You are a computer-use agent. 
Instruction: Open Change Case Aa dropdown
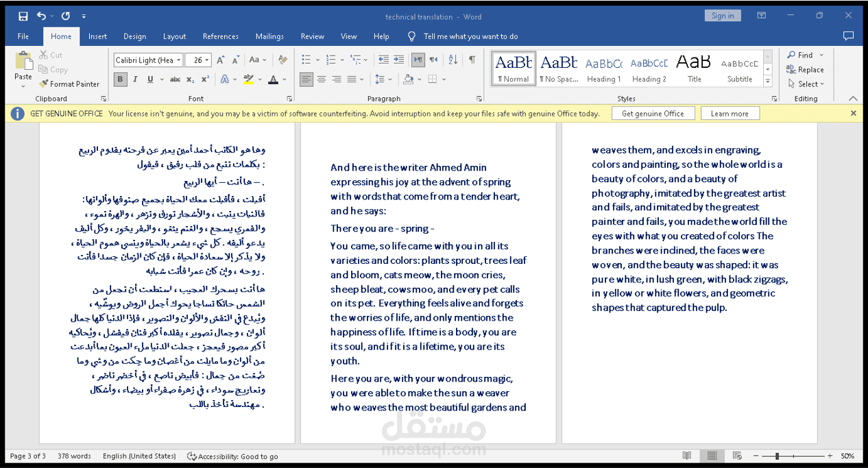click(258, 60)
